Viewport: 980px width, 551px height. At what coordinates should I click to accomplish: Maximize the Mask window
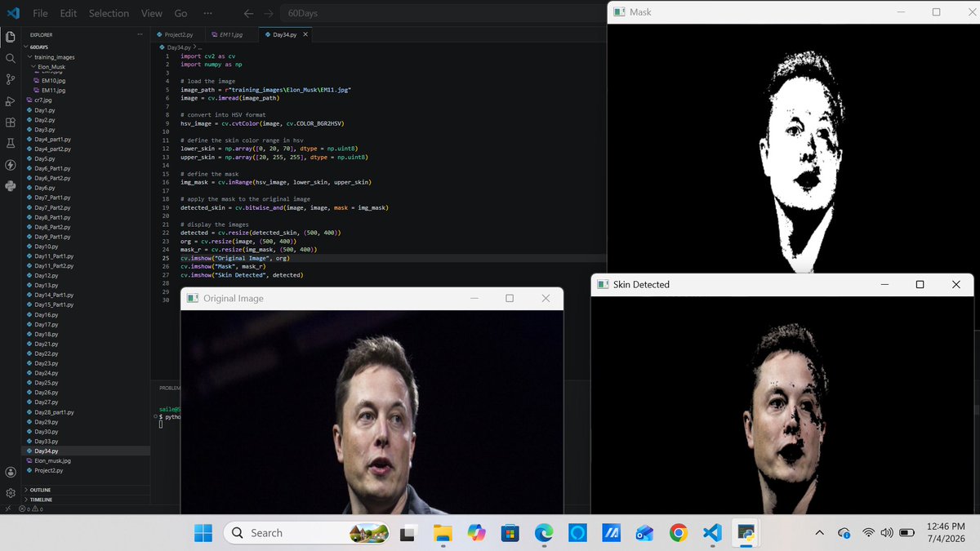click(936, 12)
